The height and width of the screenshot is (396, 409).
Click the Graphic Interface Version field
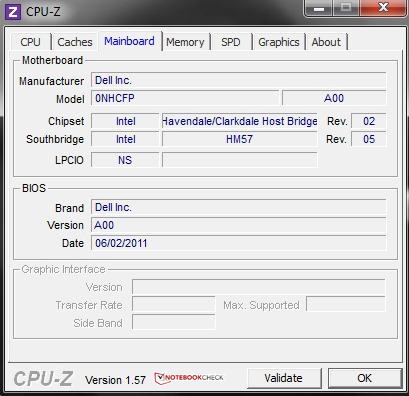259,287
